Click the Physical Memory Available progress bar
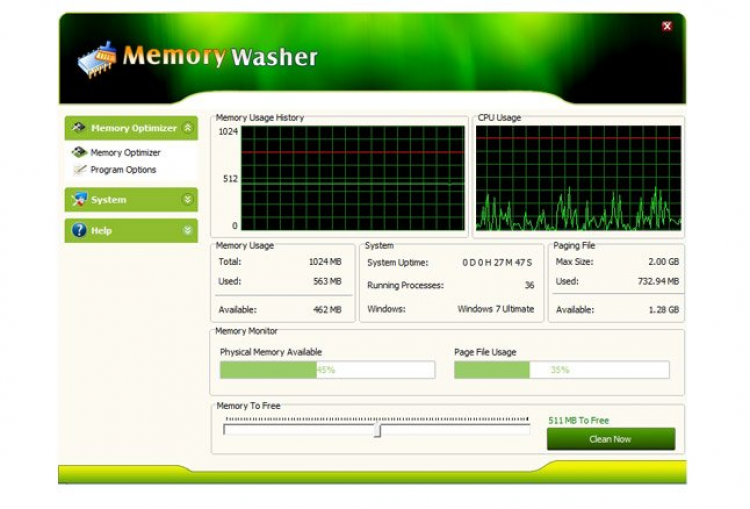The image size is (750, 509). (327, 370)
